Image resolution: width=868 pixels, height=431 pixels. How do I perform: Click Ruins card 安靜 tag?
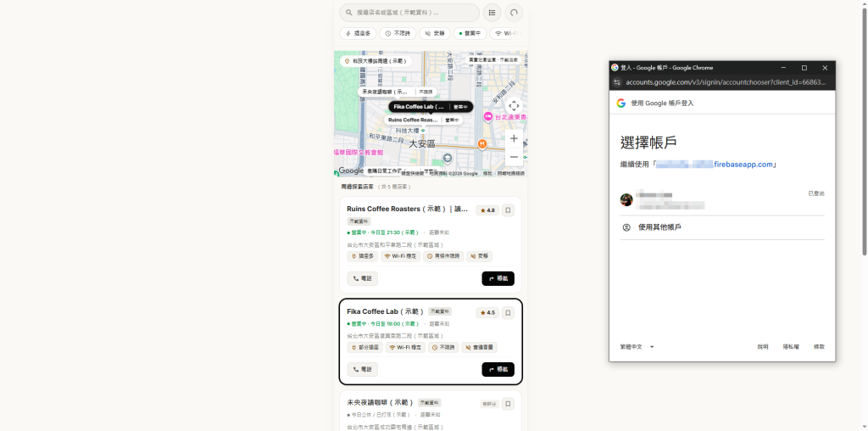pyautogui.click(x=479, y=256)
